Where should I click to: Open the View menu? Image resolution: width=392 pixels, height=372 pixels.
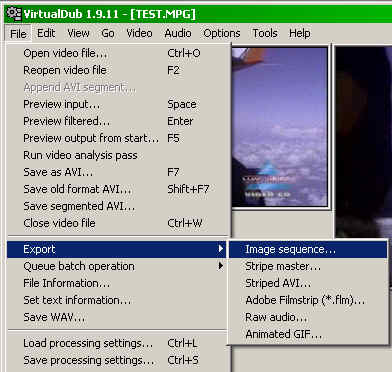(78, 33)
